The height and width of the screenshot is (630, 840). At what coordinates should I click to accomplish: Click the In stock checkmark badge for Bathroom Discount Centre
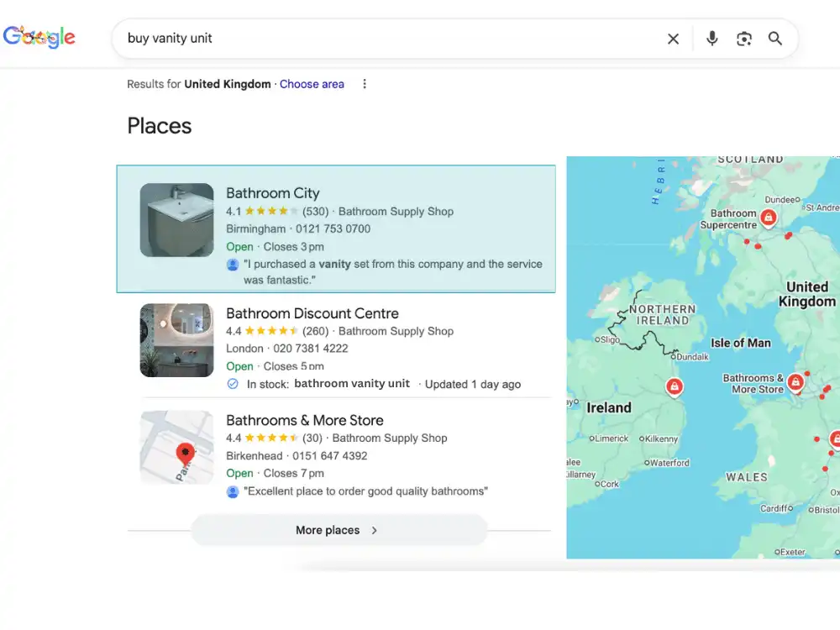click(234, 384)
